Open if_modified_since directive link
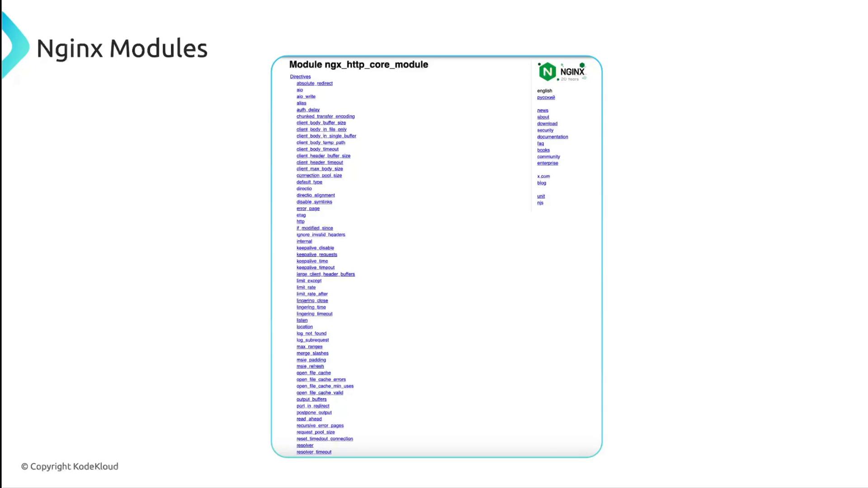Viewport: 868px width, 488px height. click(315, 228)
